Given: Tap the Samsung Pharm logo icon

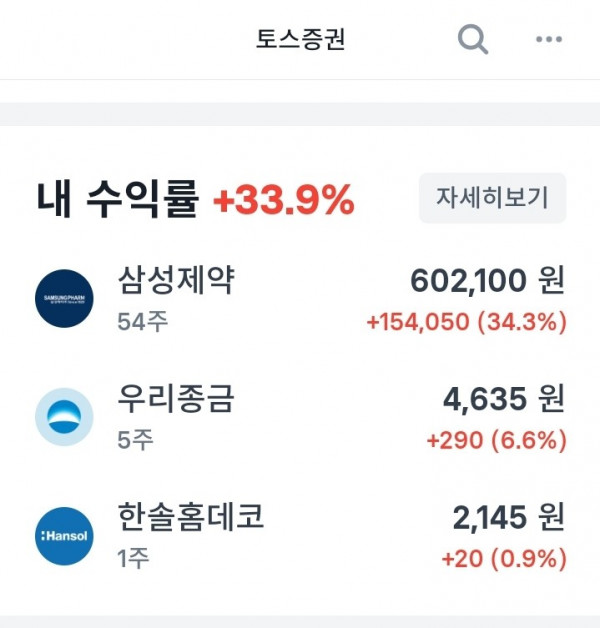Looking at the screenshot, I should click(x=64, y=298).
